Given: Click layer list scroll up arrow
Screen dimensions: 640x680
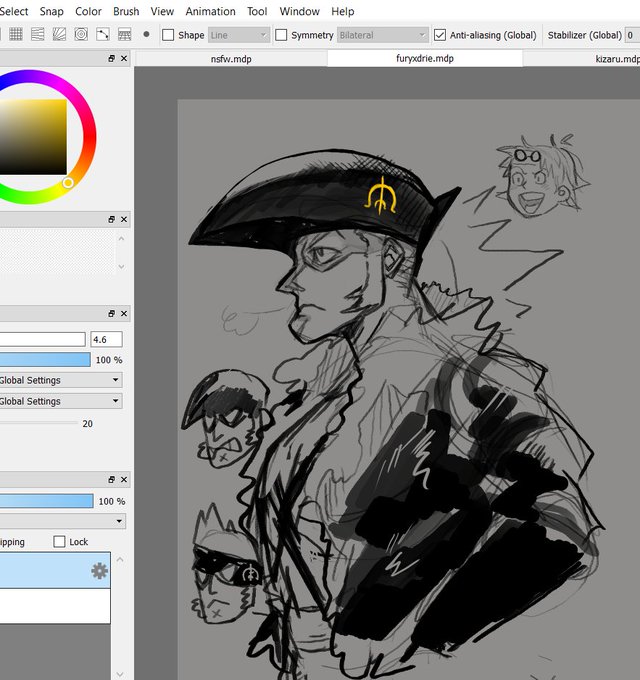Looking at the screenshot, I should coord(121,559).
